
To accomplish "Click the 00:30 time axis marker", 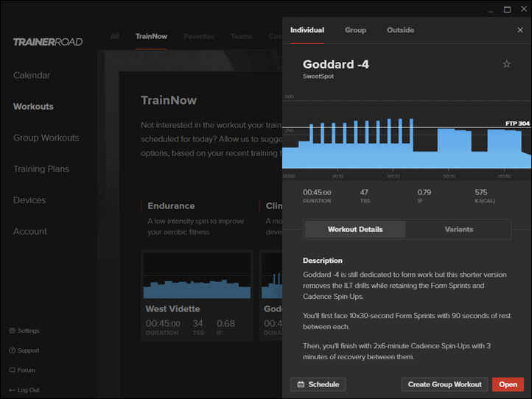I will [449, 176].
